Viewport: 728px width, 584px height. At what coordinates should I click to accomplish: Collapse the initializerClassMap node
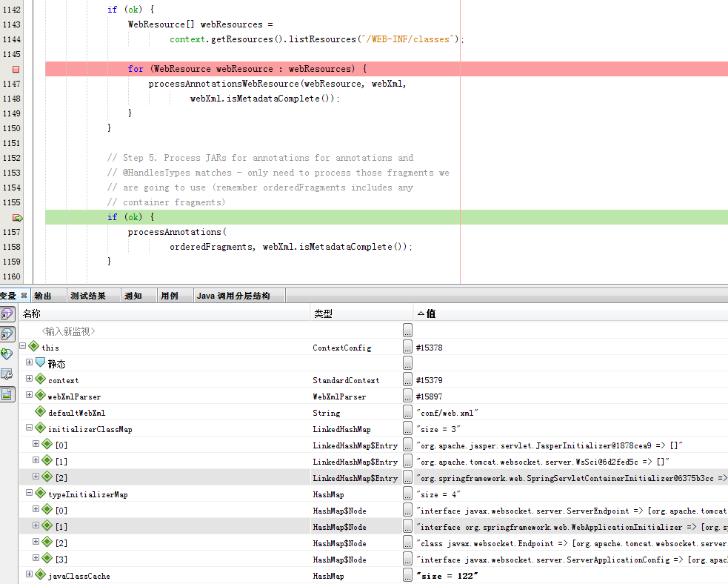point(29,428)
